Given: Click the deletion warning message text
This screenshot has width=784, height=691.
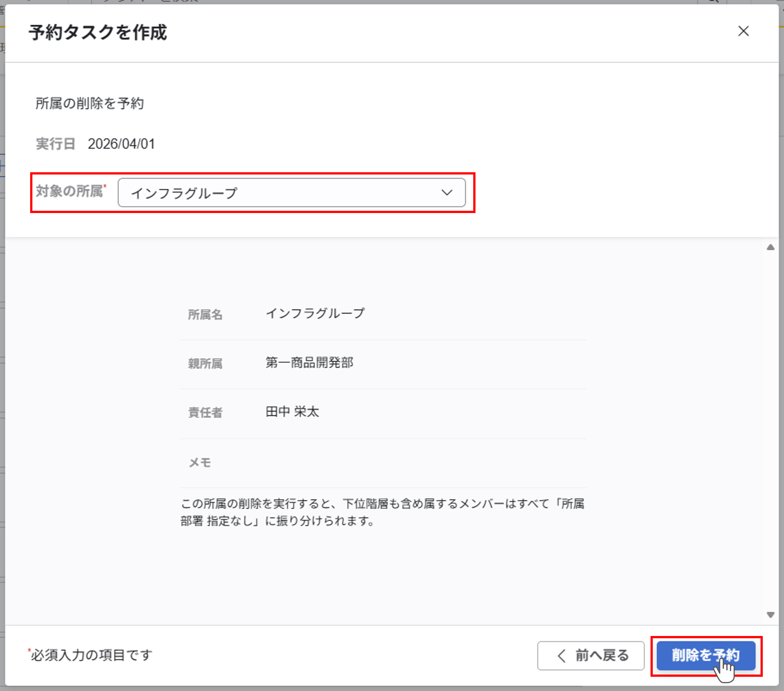Looking at the screenshot, I should point(382,512).
